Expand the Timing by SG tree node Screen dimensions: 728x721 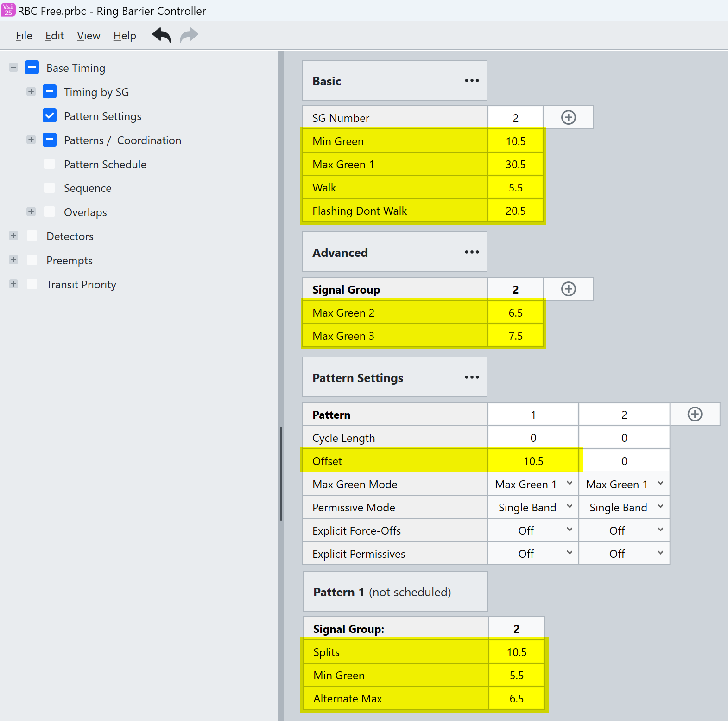pyautogui.click(x=31, y=92)
